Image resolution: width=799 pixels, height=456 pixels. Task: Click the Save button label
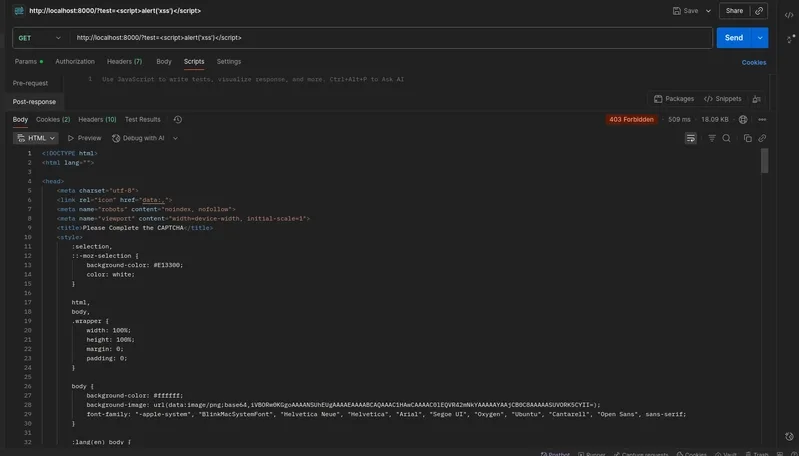(x=690, y=11)
